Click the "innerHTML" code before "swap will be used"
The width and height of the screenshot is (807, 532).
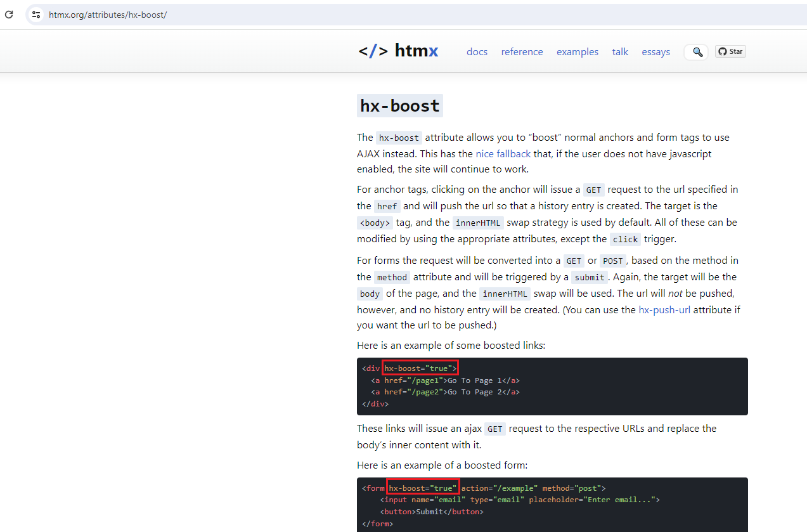[x=505, y=294]
